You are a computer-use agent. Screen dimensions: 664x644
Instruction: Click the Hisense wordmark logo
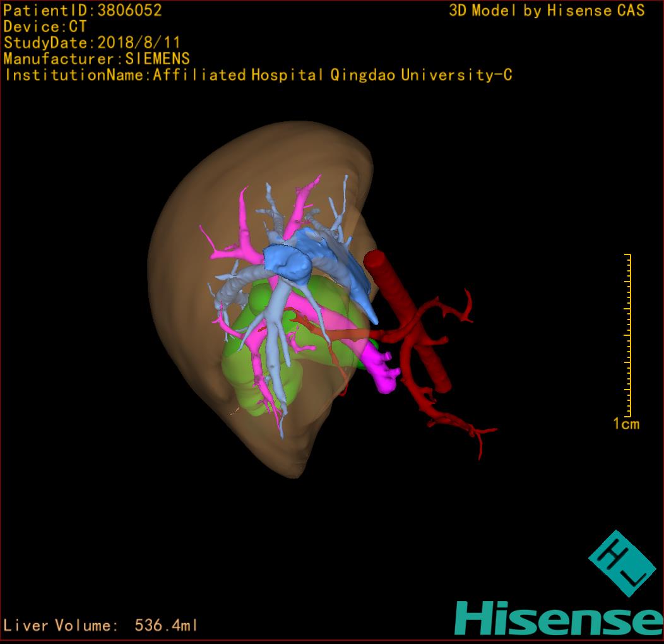[558, 617]
